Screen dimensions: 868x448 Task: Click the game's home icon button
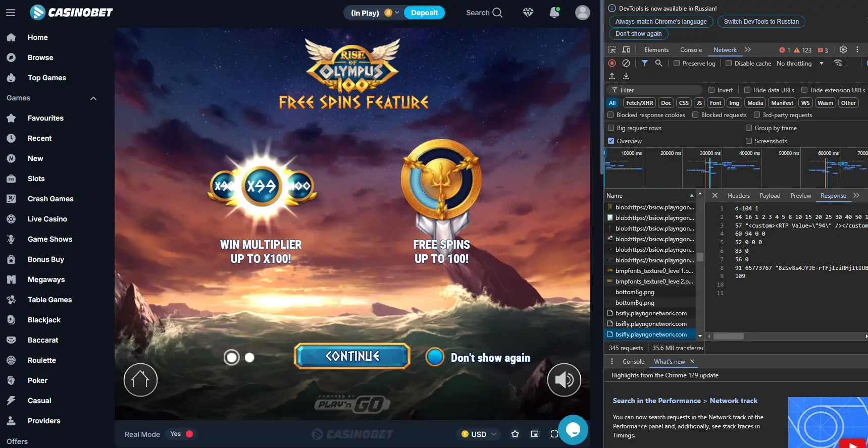[x=140, y=380]
